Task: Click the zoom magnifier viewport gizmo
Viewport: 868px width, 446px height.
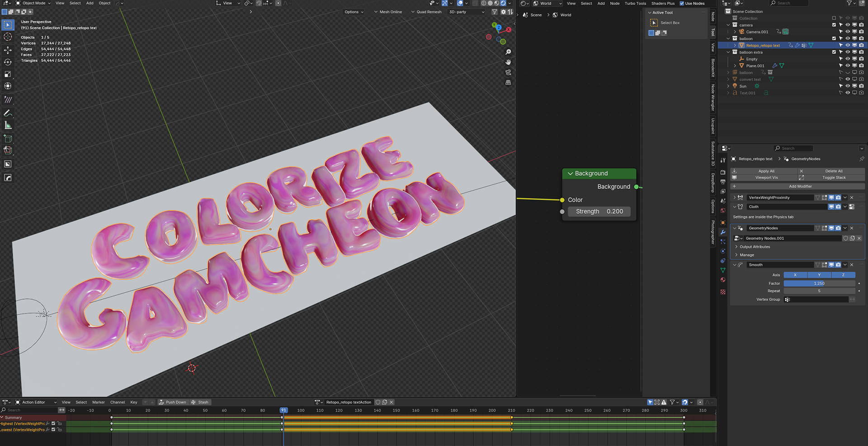Action: pyautogui.click(x=508, y=52)
